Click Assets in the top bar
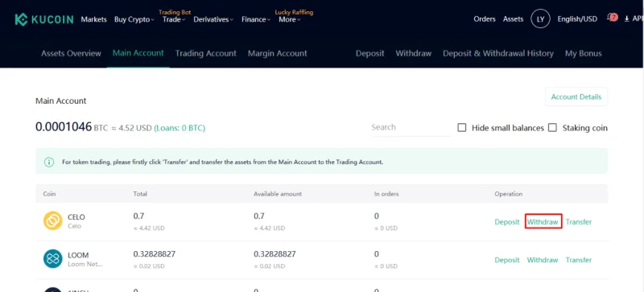Screen dimensions: 644x292 [x=514, y=19]
